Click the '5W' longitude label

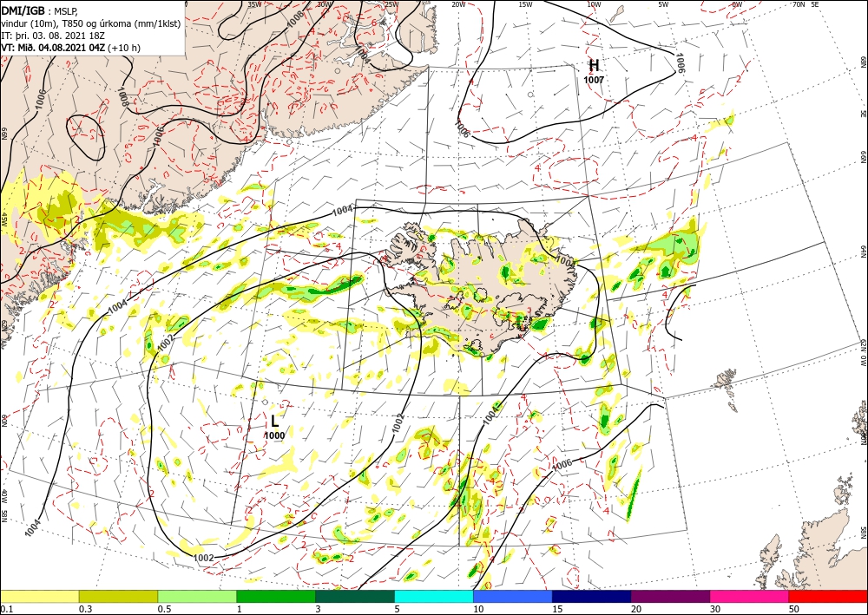click(x=664, y=4)
